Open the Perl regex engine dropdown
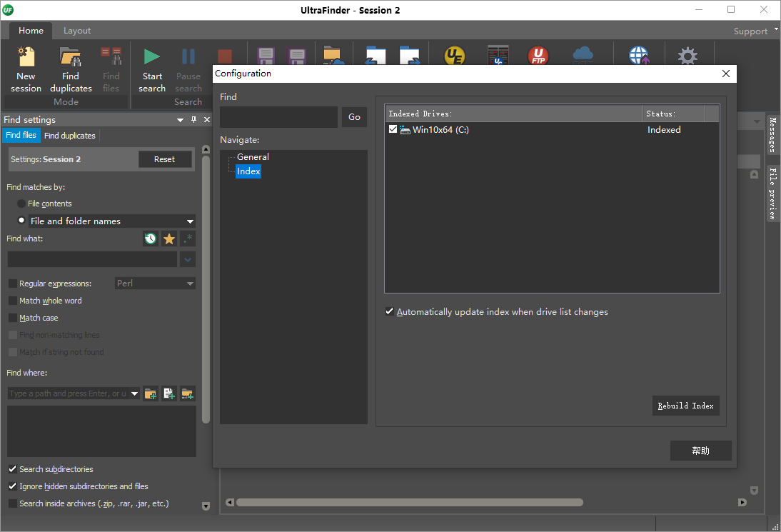Image resolution: width=781 pixels, height=532 pixels. pyautogui.click(x=191, y=283)
